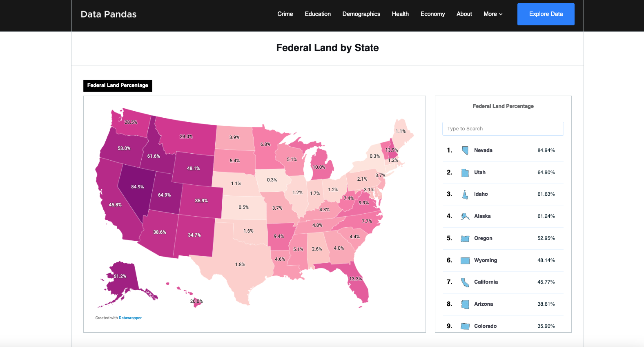Go to Data Pandas home logo
The height and width of the screenshot is (347, 644).
(109, 14)
